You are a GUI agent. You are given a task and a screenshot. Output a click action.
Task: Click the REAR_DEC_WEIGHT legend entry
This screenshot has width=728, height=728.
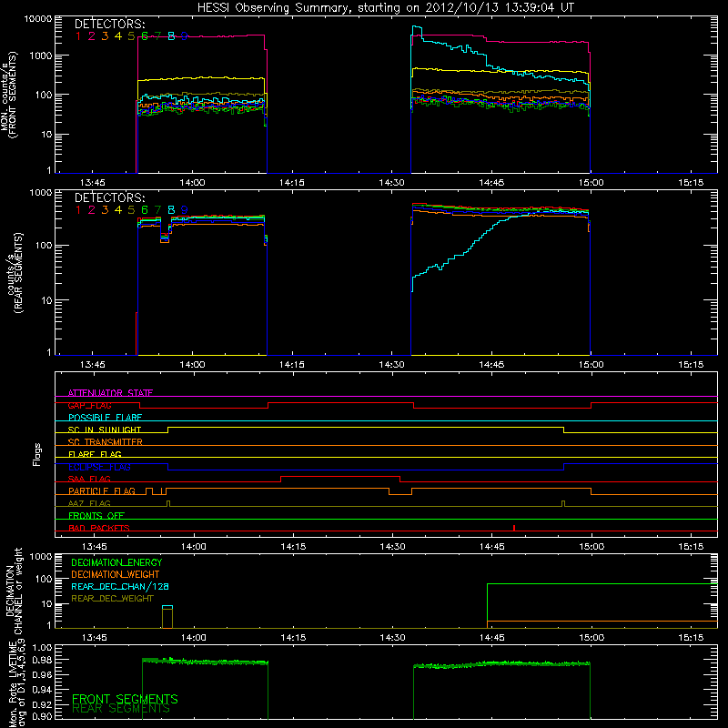(112, 599)
